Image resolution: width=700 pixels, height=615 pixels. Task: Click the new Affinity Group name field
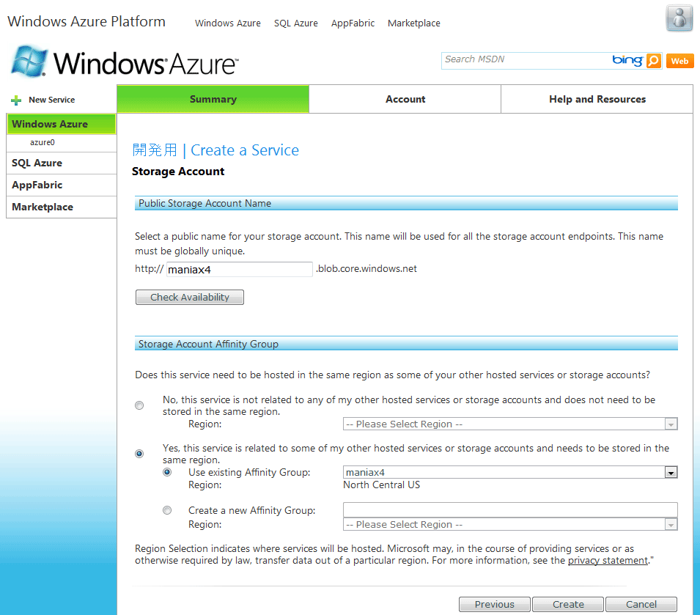tap(510, 509)
